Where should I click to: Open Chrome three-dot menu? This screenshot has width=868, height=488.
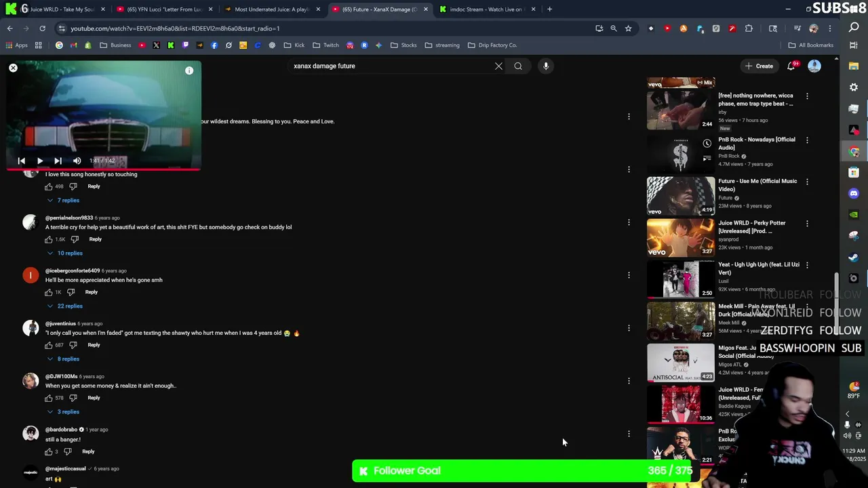pyautogui.click(x=829, y=28)
